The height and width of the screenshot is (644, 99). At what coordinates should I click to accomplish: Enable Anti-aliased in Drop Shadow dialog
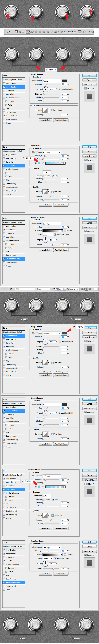coord(52,363)
